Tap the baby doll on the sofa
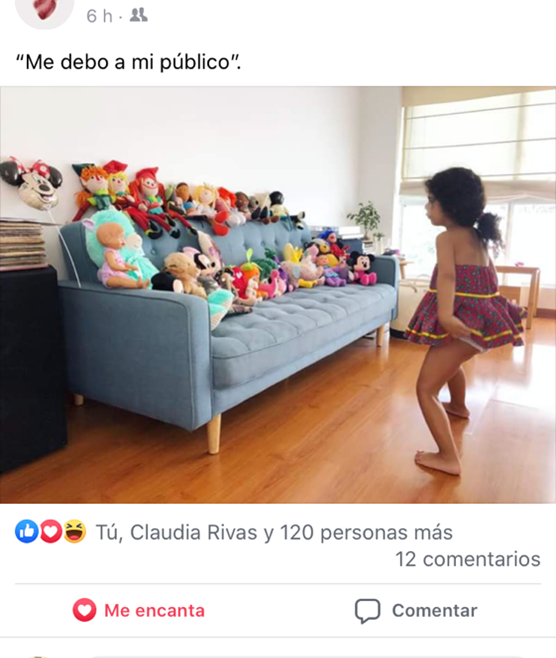Image resolution: width=556 pixels, height=658 pixels. coord(120,255)
